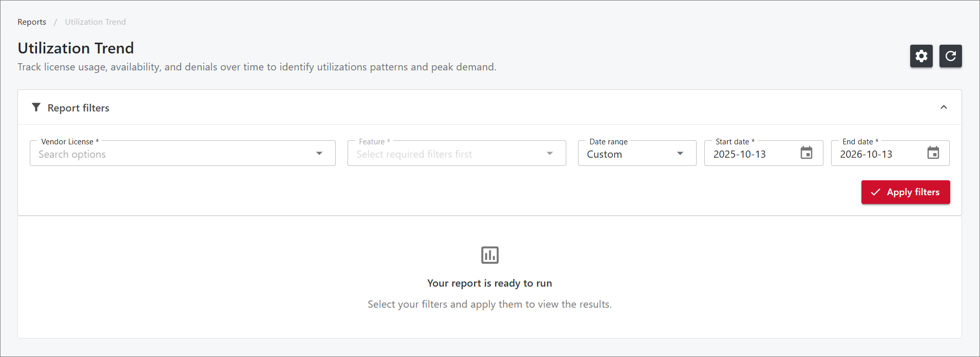Image resolution: width=980 pixels, height=357 pixels.
Task: Collapse the Report filters panel
Action: tap(944, 107)
